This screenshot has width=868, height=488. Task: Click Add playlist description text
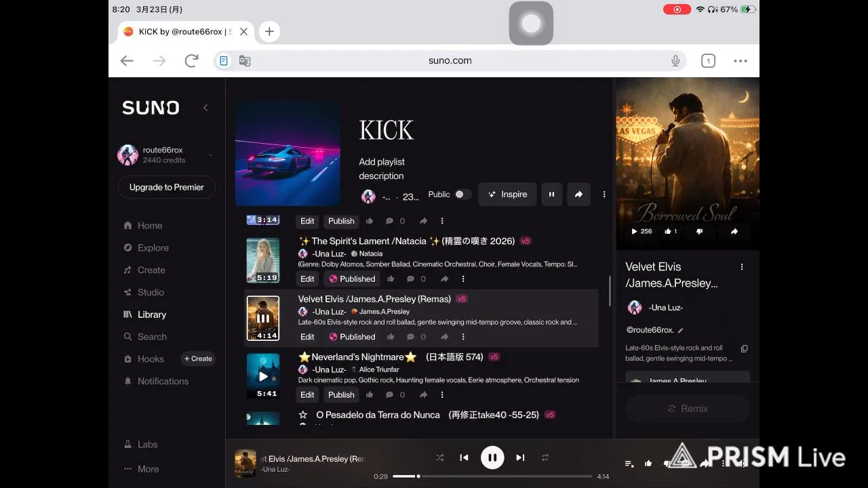coord(381,169)
